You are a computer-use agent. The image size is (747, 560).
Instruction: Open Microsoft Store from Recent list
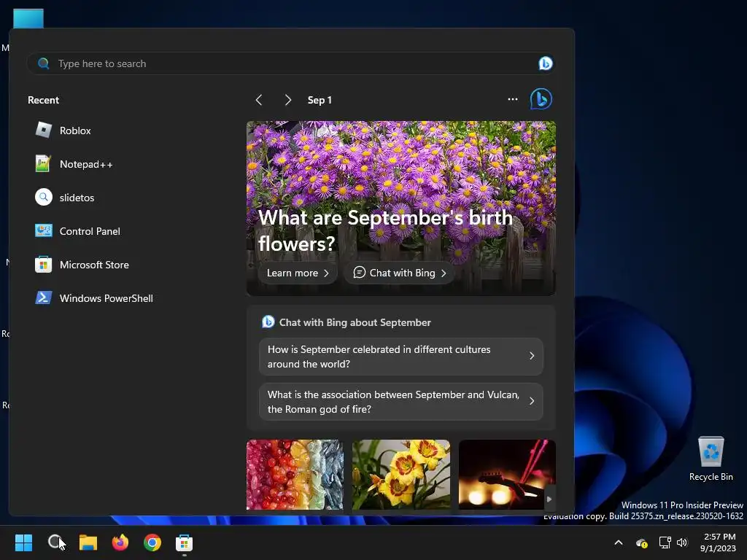coord(82,265)
